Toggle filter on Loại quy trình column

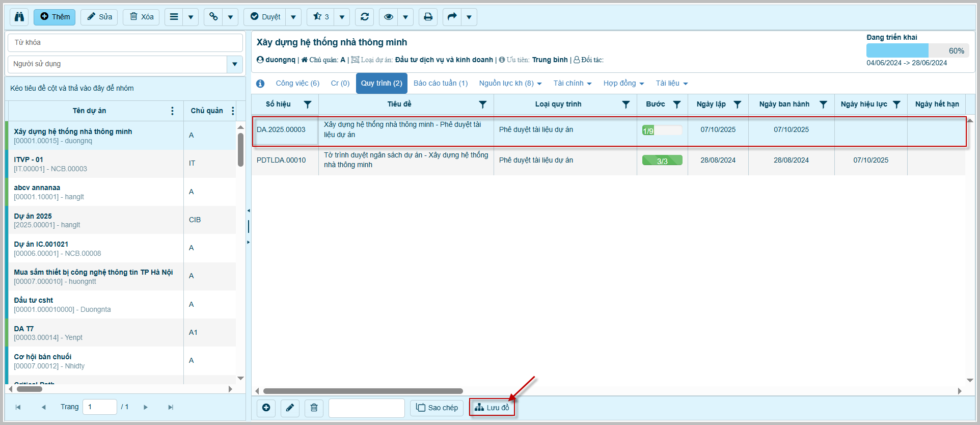[x=626, y=104]
